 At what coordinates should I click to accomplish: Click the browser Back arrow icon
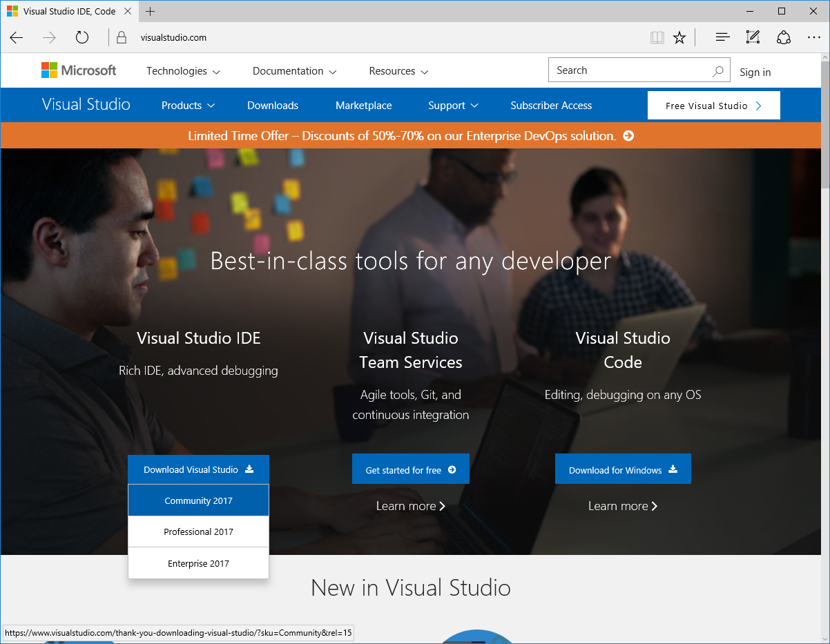(x=17, y=37)
